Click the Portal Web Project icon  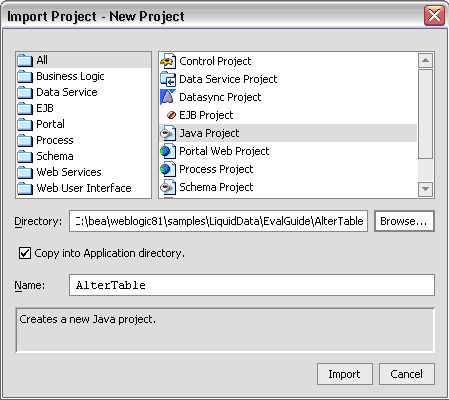tap(168, 151)
